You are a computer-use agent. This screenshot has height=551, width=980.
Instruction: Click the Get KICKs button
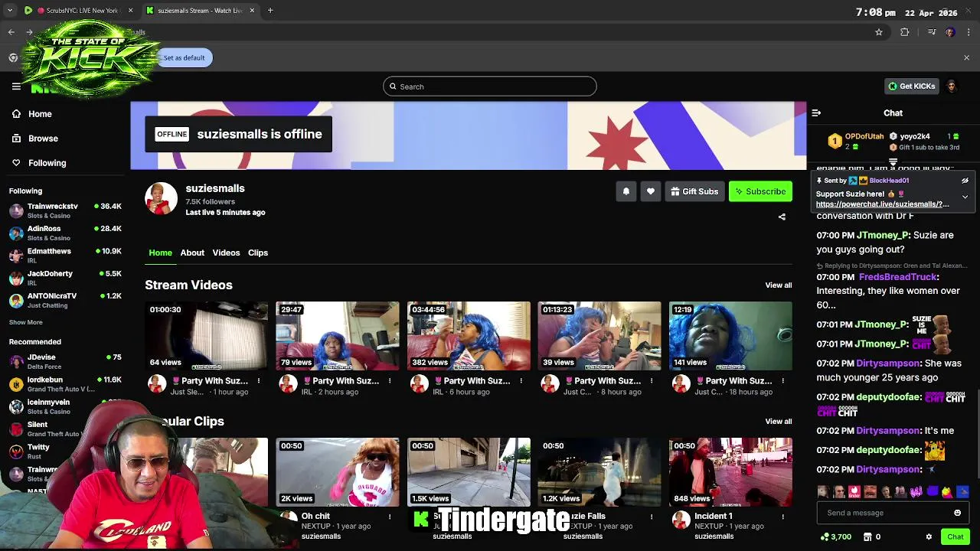[911, 86]
